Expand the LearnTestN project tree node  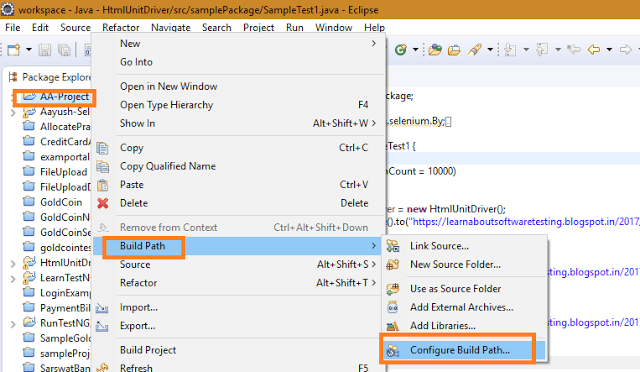(13, 278)
